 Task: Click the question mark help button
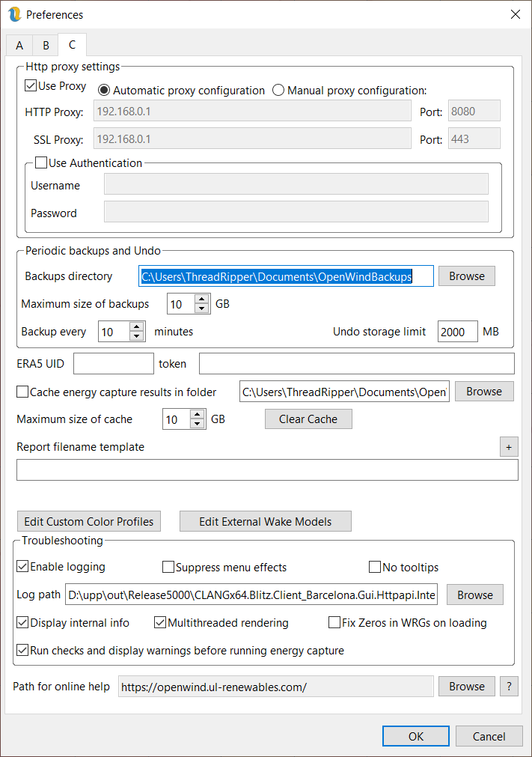509,686
